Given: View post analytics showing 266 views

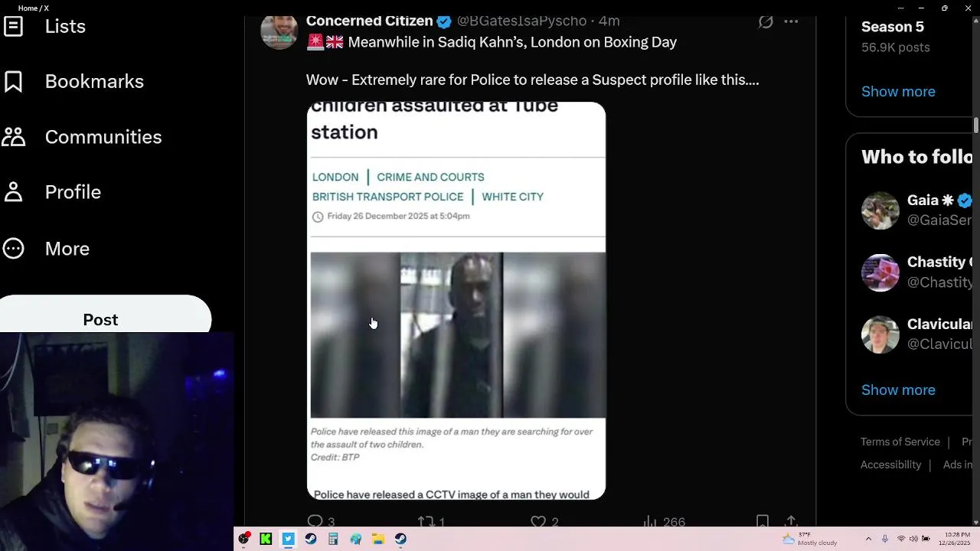Looking at the screenshot, I should click(664, 521).
